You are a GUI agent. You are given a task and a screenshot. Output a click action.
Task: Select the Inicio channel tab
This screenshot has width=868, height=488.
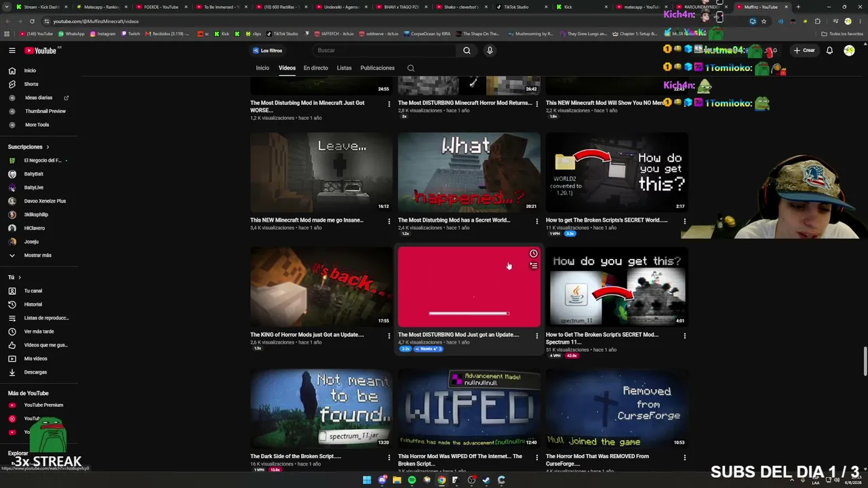coord(262,68)
